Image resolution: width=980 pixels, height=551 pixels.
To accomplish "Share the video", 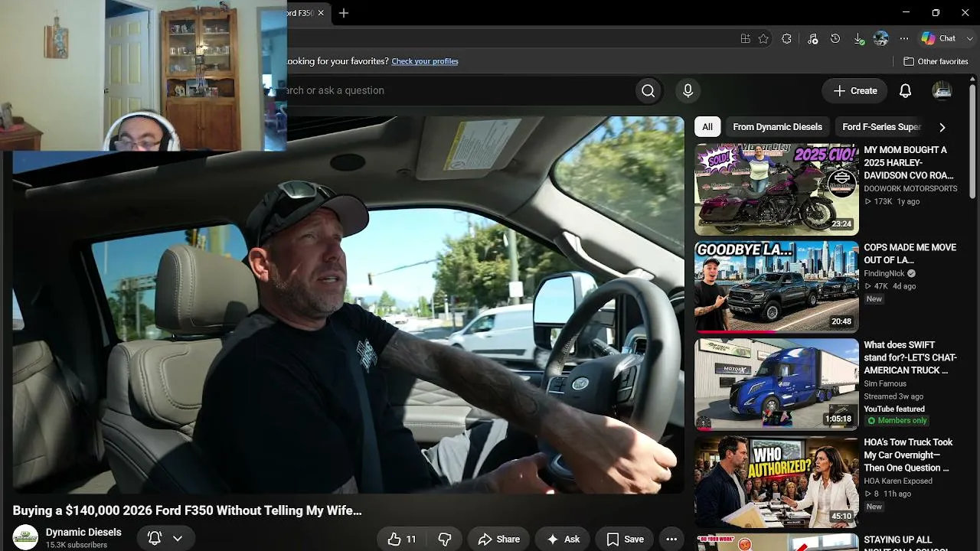I will pyautogui.click(x=498, y=540).
